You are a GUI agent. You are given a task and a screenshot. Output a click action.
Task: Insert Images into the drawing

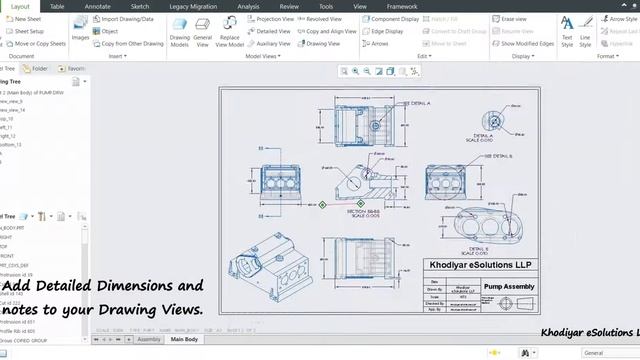(80, 28)
